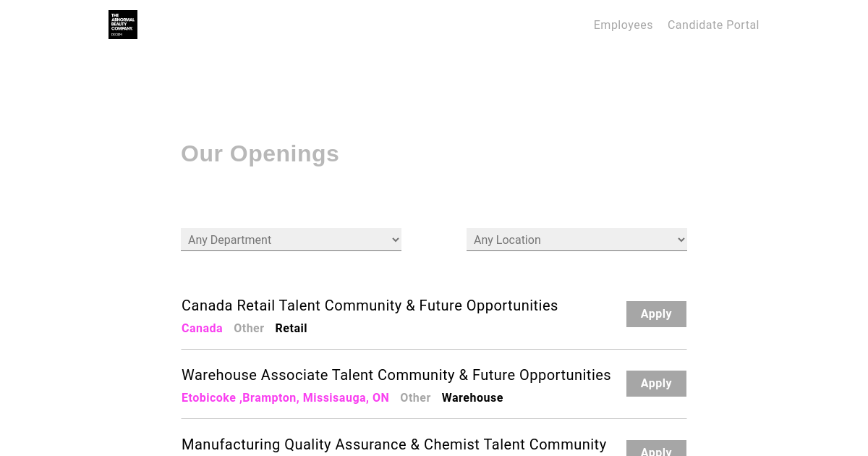The image size is (868, 456).
Task: Apply to Canada Retail Talent Community
Action: click(x=656, y=314)
